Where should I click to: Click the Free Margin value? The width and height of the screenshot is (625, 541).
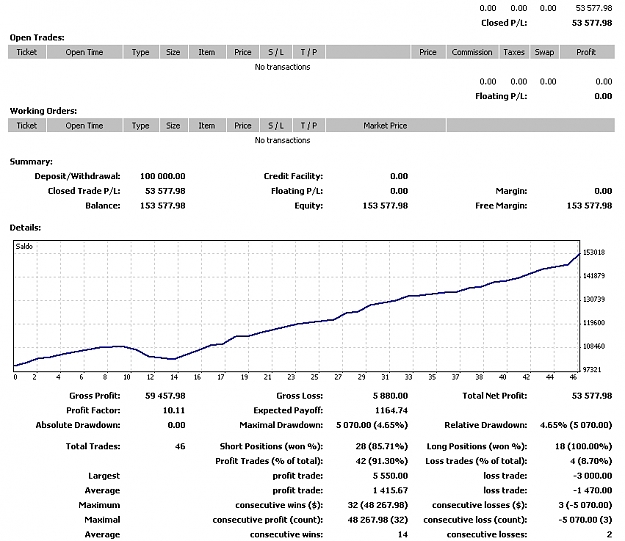pyautogui.click(x=589, y=206)
